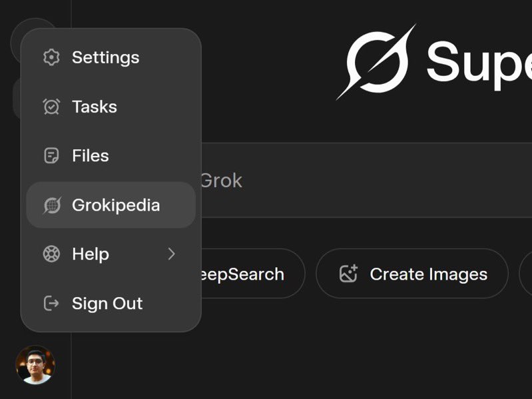
Task: Choose Sign Out from the menu
Action: [111, 303]
